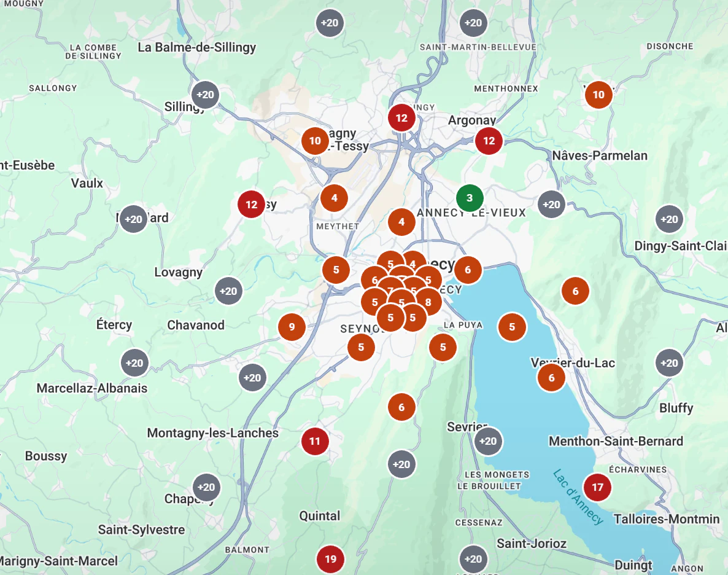Screen dimensions: 728x575
Task: Open the 8 marker in the Annecy cluster
Action: pos(428,302)
